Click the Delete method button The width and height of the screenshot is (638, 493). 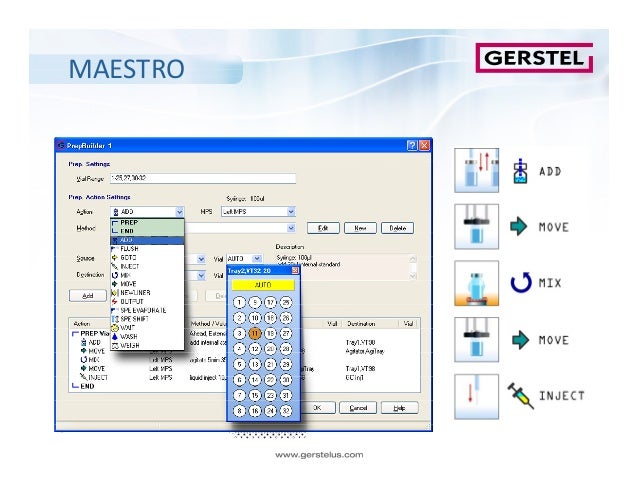click(x=398, y=228)
